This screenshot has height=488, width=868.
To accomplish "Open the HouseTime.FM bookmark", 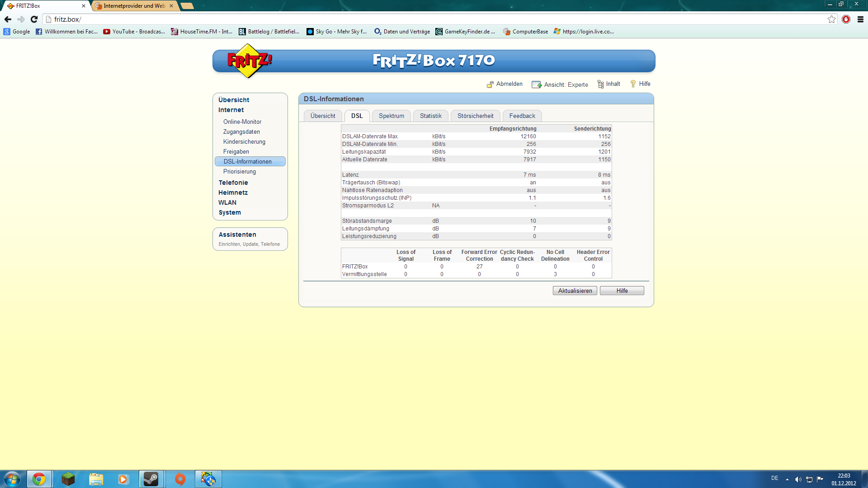I will click(x=202, y=32).
